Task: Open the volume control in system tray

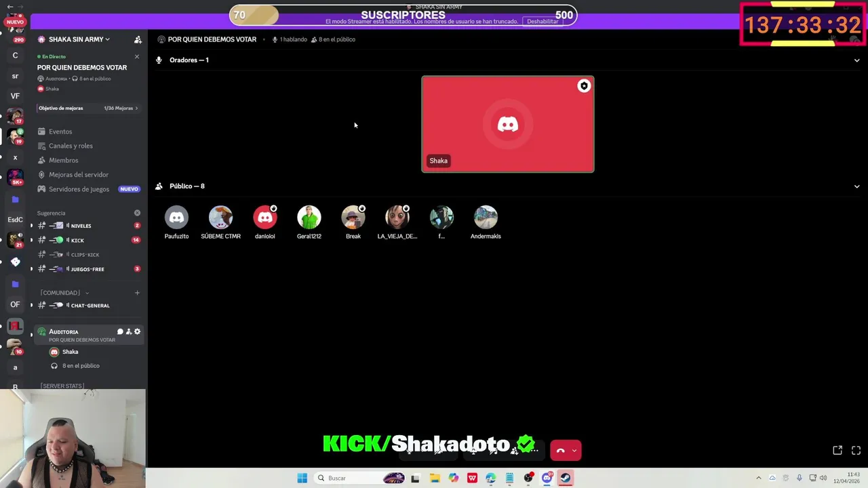Action: pyautogui.click(x=823, y=478)
